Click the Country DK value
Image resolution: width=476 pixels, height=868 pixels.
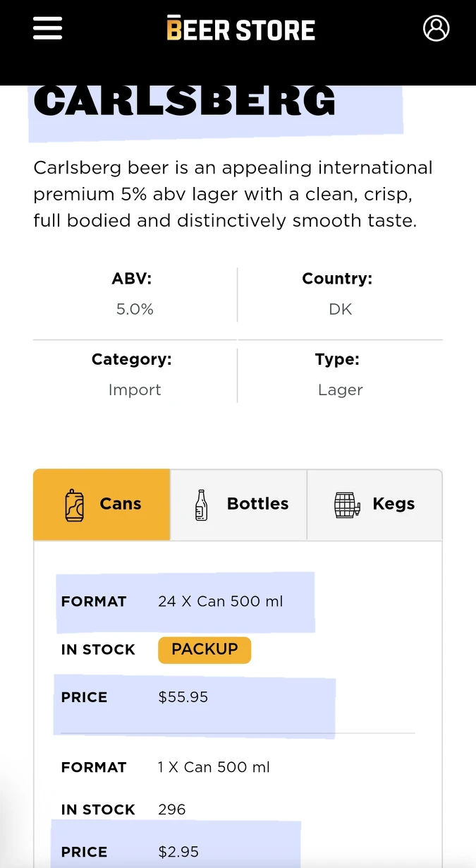[341, 309]
